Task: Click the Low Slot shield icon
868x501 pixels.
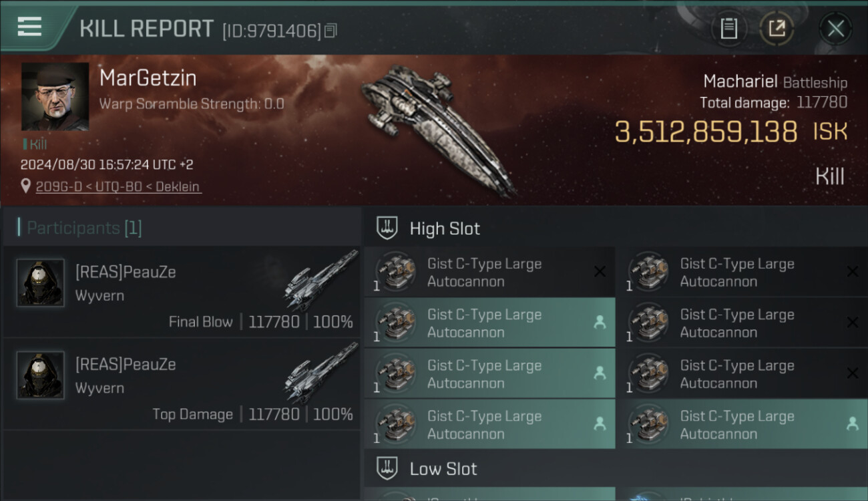Action: coord(388,468)
